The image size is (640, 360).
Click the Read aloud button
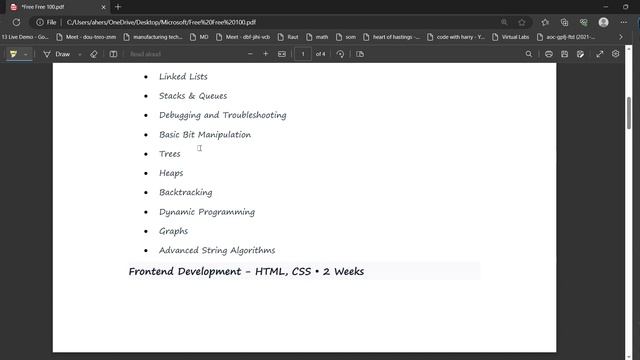145,54
